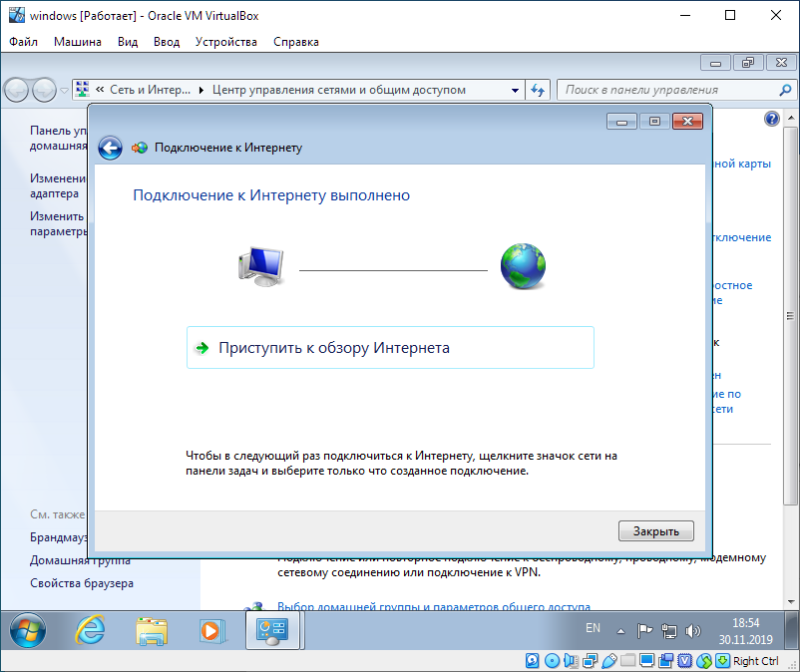Launch Internet Explorer from the taskbar
Screen dimensions: 800x672
tap(91, 631)
